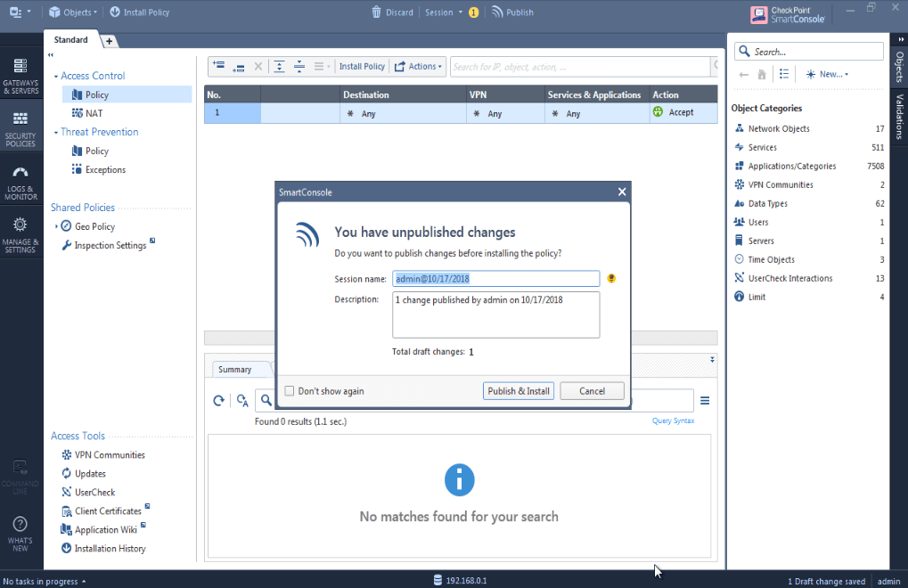Open the Session dropdown
This screenshot has width=908, height=588.
point(444,12)
